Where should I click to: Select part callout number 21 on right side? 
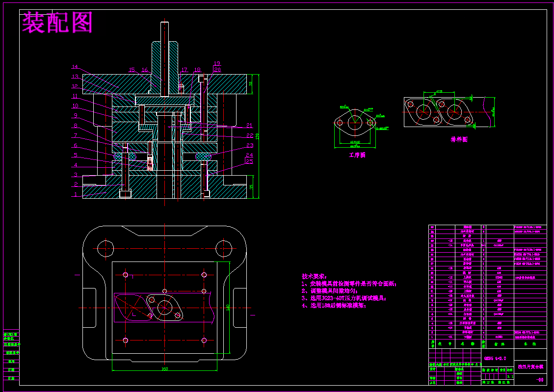pos(249,126)
